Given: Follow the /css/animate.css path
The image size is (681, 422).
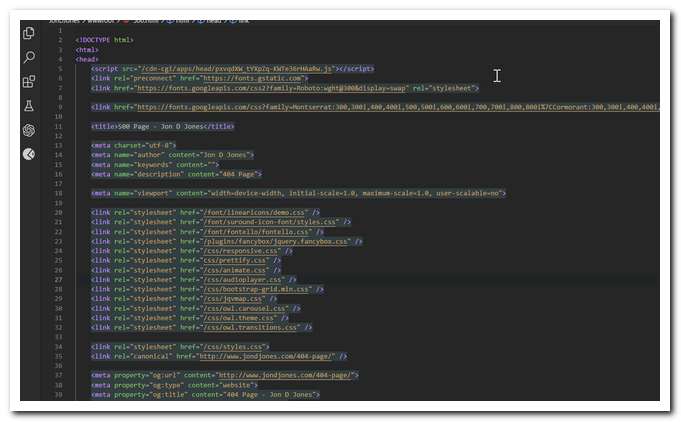Looking at the screenshot, I should pyautogui.click(x=236, y=270).
